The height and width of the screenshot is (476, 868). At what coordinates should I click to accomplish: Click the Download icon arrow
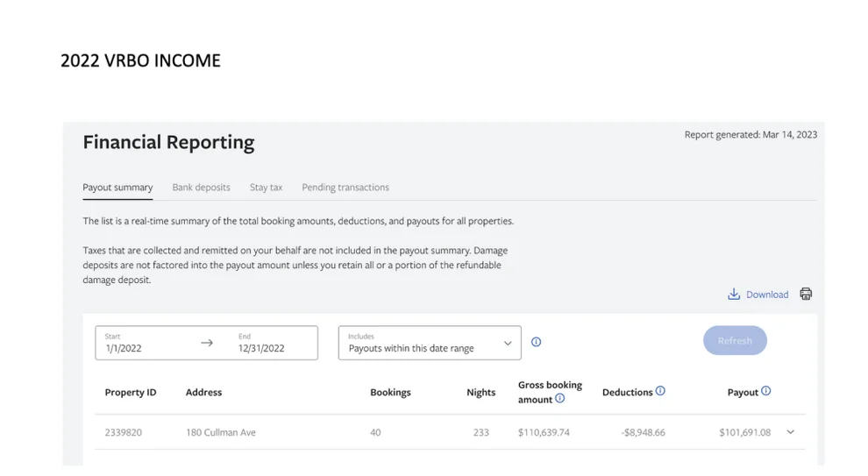coord(734,294)
